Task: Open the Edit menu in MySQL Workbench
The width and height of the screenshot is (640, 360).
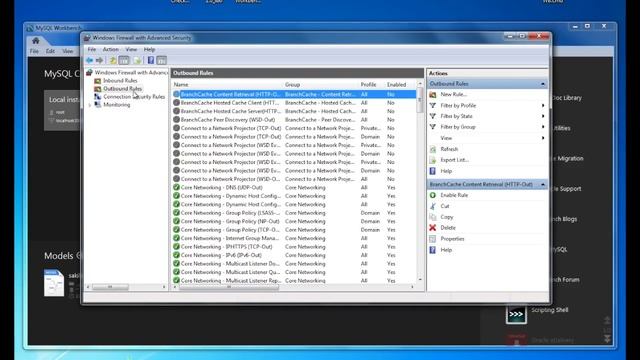Action: pos(50,51)
